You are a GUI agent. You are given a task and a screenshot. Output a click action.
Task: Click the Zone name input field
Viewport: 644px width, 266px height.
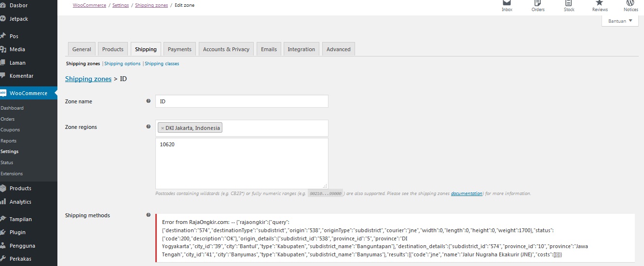click(x=242, y=101)
